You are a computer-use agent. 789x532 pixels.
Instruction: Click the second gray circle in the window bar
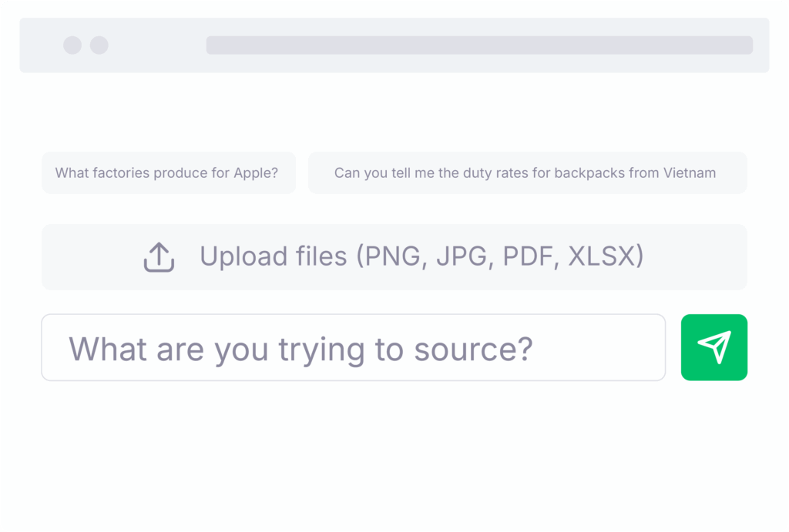(99, 45)
